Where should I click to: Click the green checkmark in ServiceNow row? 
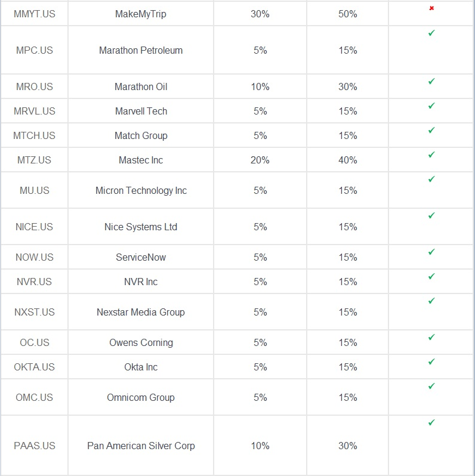point(431,252)
